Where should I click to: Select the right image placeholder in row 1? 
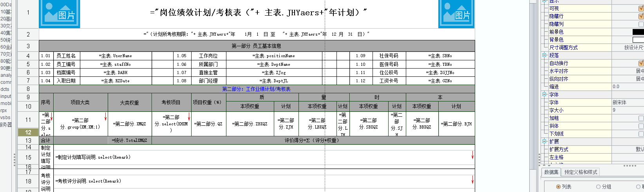click(x=456, y=13)
